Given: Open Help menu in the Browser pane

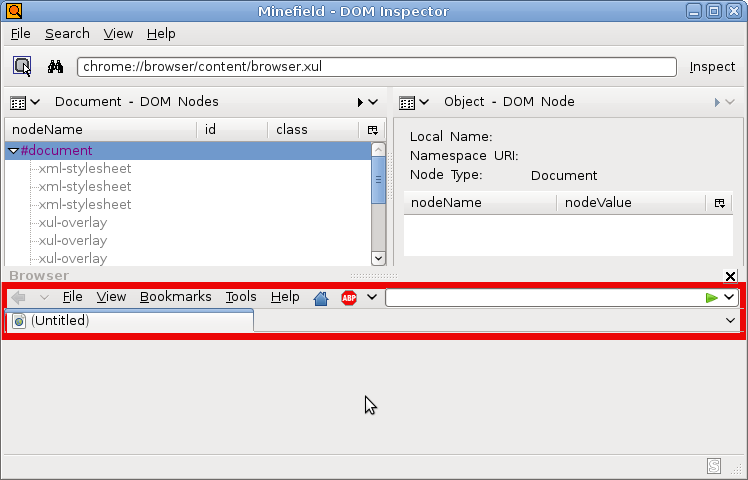Looking at the screenshot, I should pos(285,297).
